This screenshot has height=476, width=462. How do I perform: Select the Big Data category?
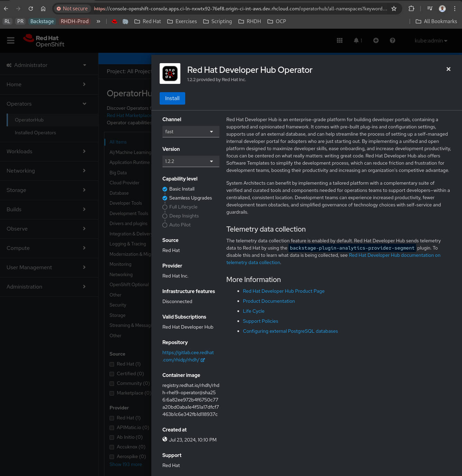click(x=118, y=173)
